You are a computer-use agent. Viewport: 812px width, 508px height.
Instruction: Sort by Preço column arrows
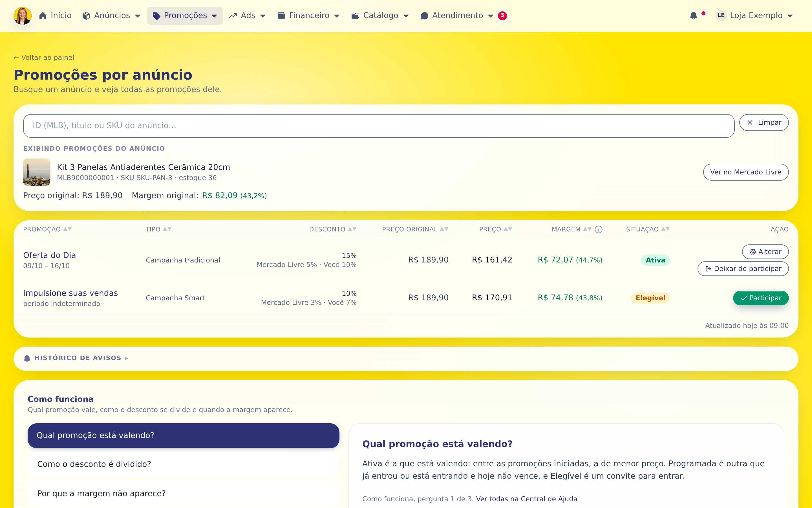click(x=508, y=229)
